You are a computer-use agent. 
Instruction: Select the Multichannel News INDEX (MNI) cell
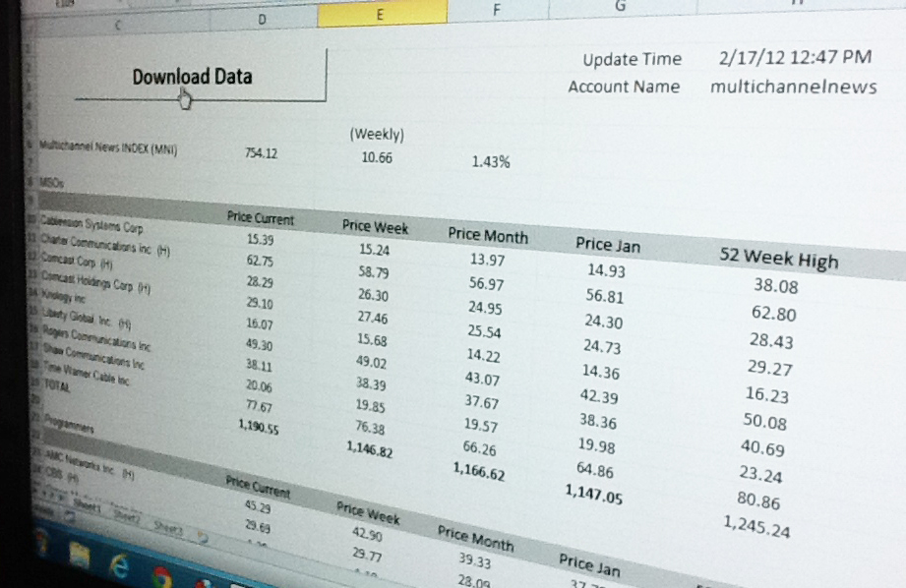click(x=108, y=147)
